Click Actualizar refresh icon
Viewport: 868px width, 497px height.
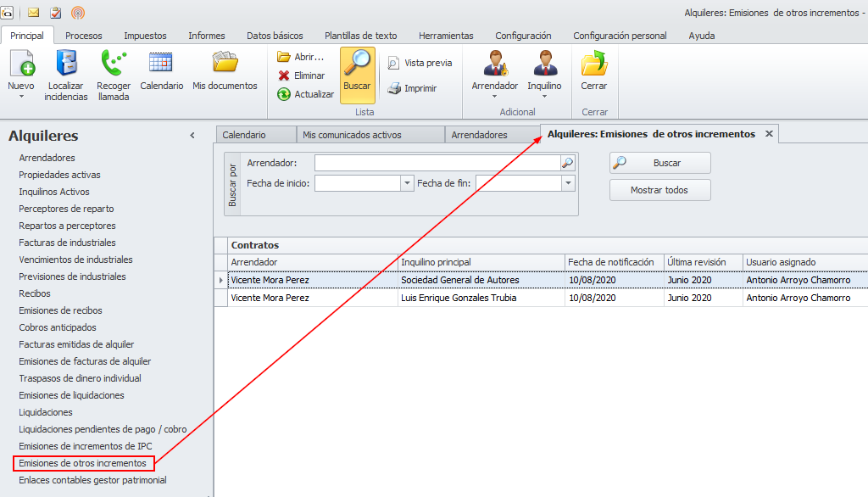tap(283, 94)
